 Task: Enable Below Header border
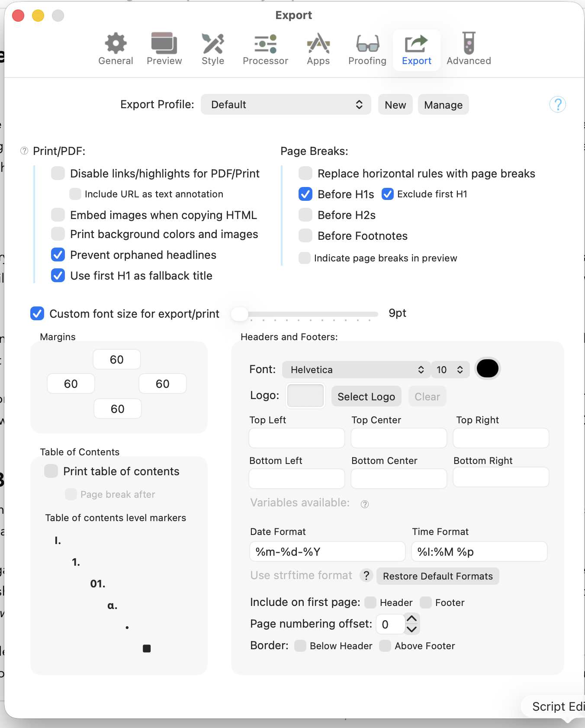point(300,646)
